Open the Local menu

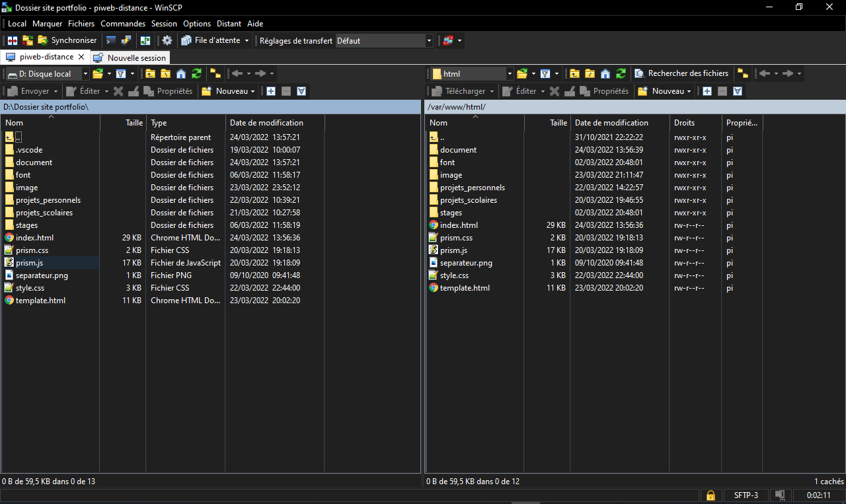[x=17, y=23]
